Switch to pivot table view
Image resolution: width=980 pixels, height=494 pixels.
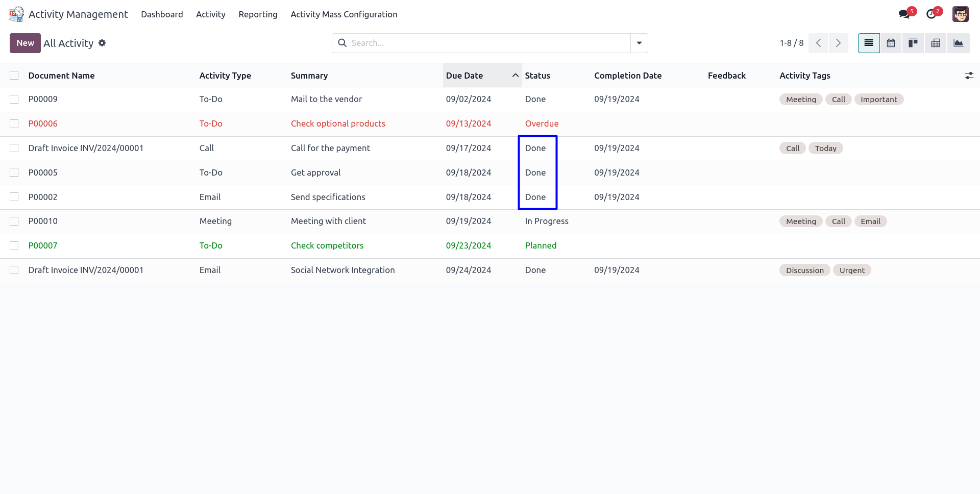point(936,43)
